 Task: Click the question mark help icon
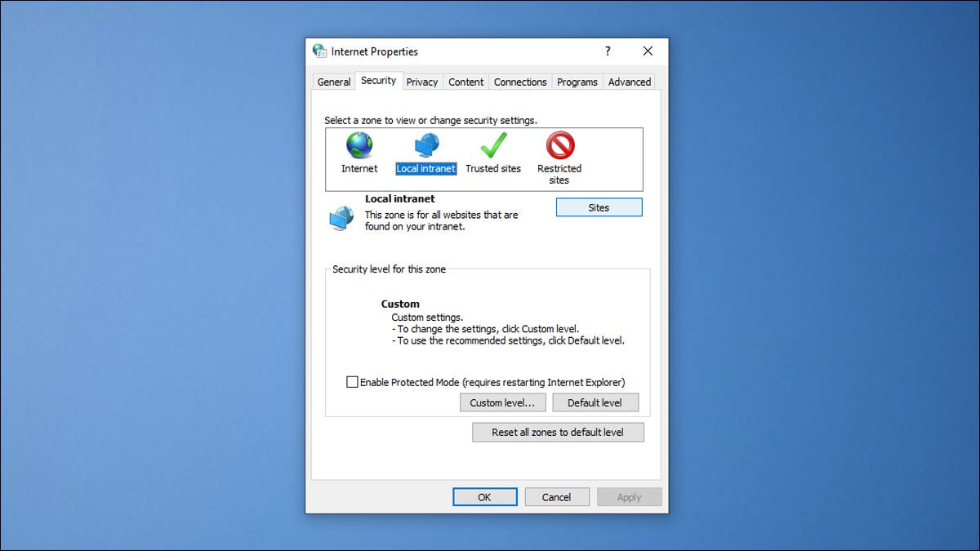point(608,51)
